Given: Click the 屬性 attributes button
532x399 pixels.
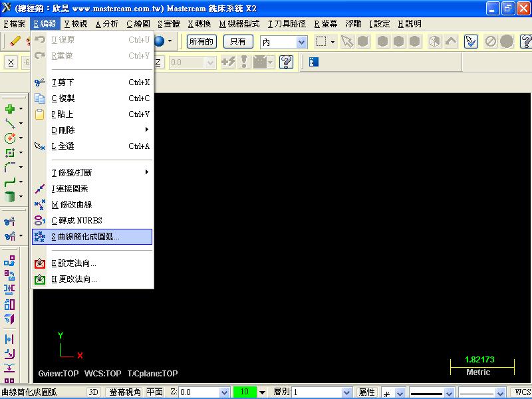Looking at the screenshot, I should (x=367, y=392).
